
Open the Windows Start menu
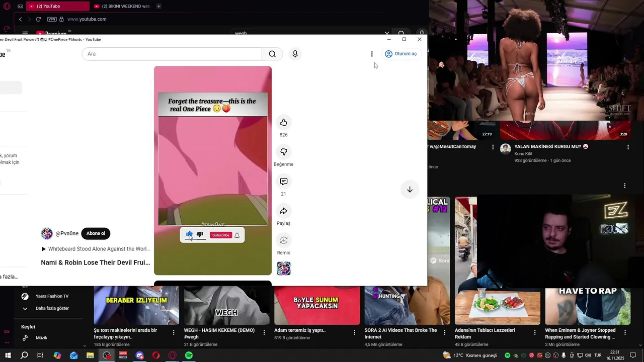tap(8, 355)
